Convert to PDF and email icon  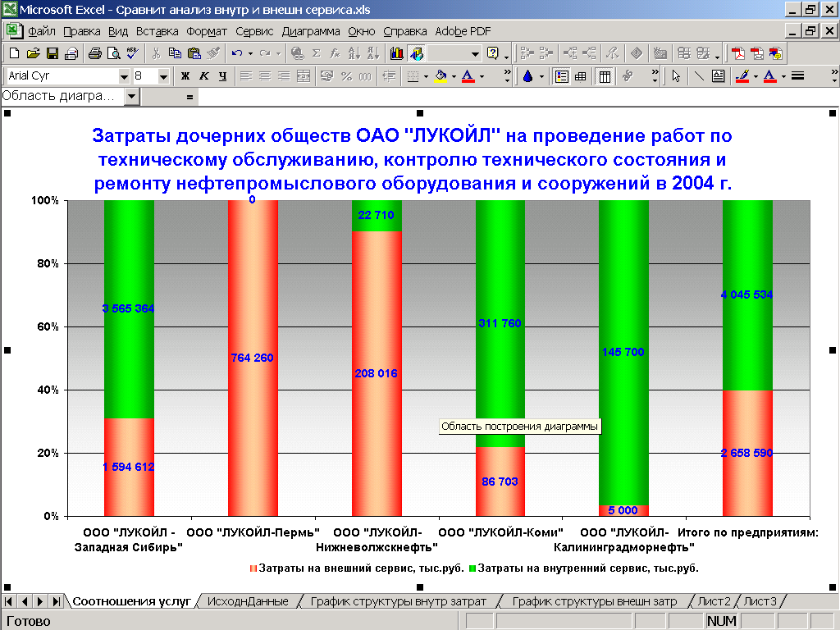pyautogui.click(x=757, y=53)
